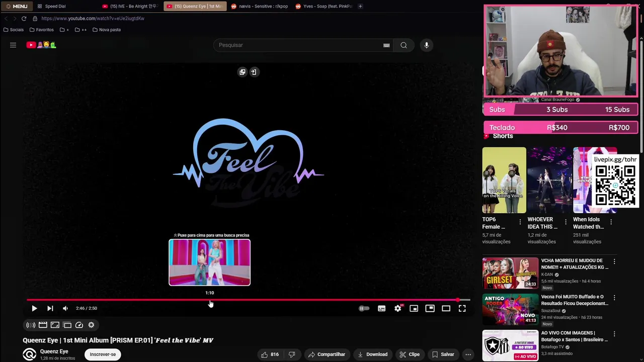This screenshot has height=362, width=644.
Task: Reload the current page
Action: coord(24,19)
